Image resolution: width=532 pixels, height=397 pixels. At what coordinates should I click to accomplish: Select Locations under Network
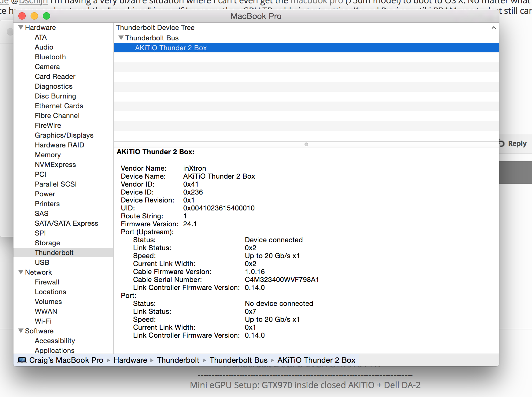click(x=50, y=292)
